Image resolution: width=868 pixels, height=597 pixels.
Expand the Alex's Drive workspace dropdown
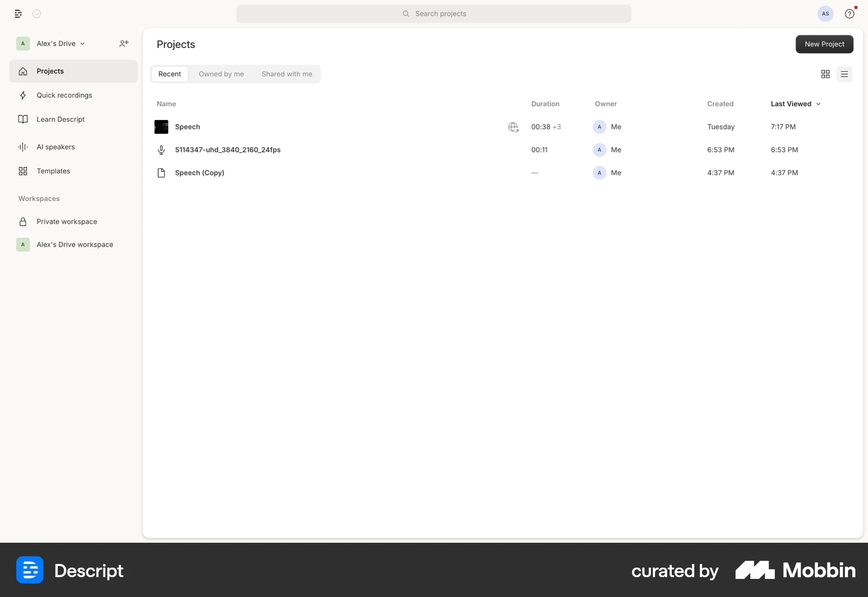point(82,43)
